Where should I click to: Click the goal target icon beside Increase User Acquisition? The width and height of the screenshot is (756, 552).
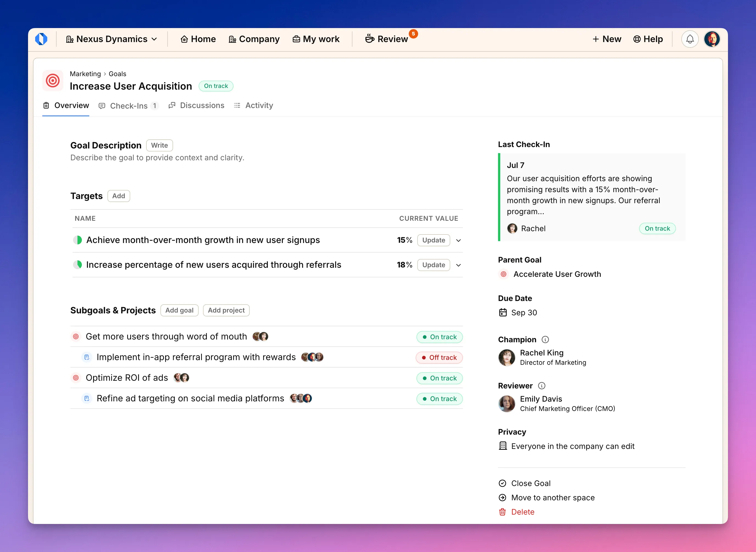[52, 81]
